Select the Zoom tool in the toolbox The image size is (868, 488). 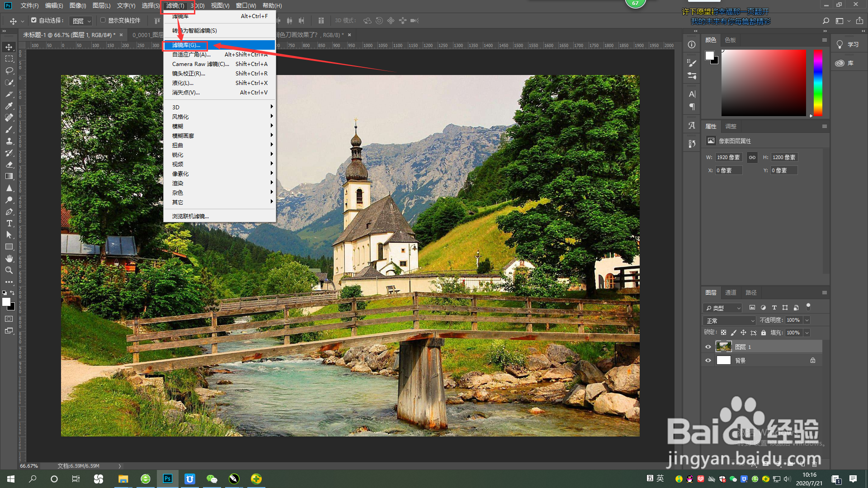9,270
